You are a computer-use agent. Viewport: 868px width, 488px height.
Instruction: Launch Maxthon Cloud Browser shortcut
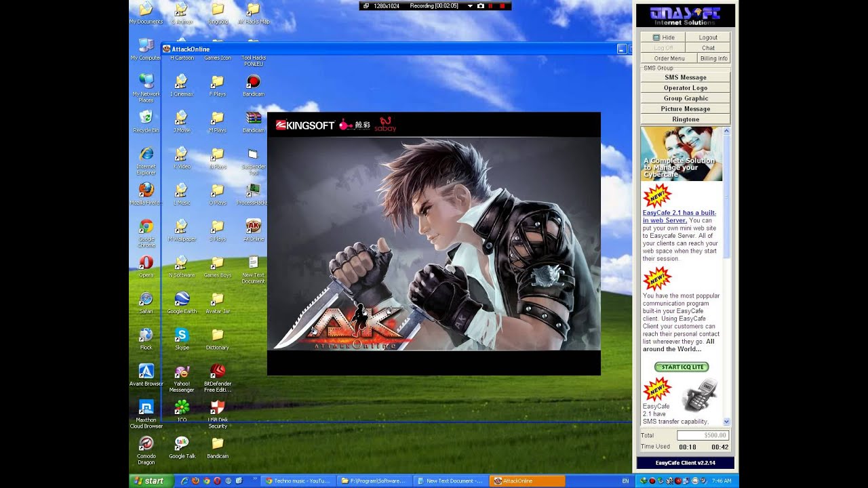(x=146, y=414)
